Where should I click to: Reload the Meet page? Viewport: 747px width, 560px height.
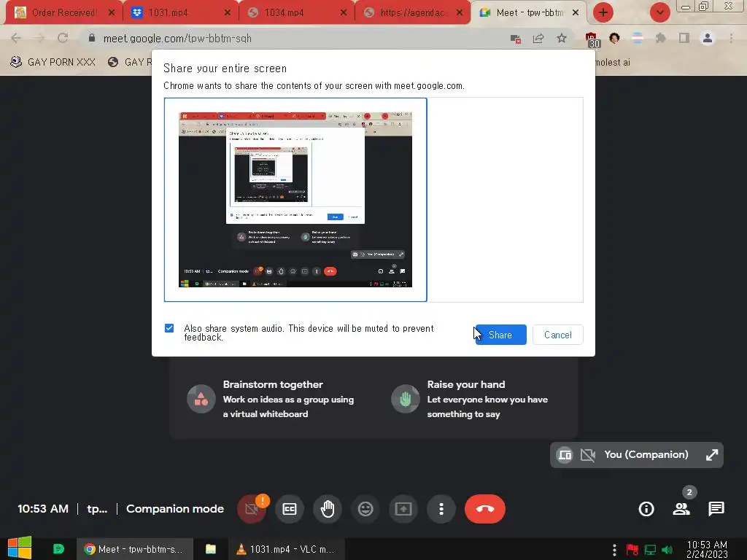pos(63,38)
